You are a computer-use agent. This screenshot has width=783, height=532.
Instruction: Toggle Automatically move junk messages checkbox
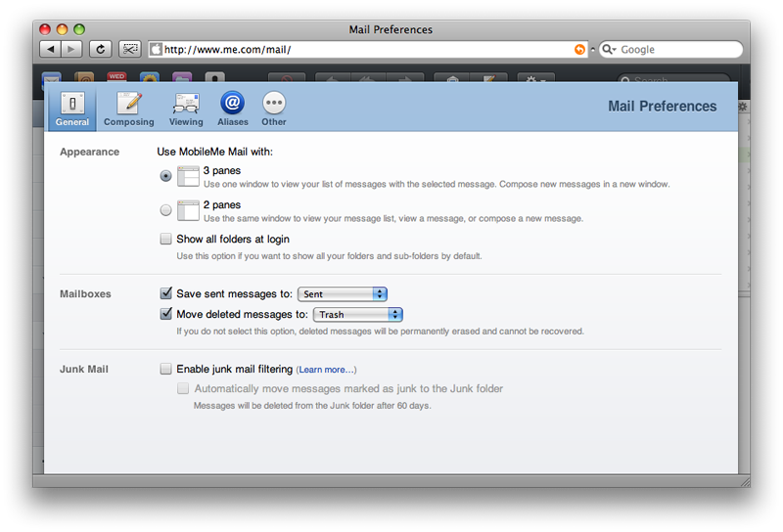click(x=183, y=388)
